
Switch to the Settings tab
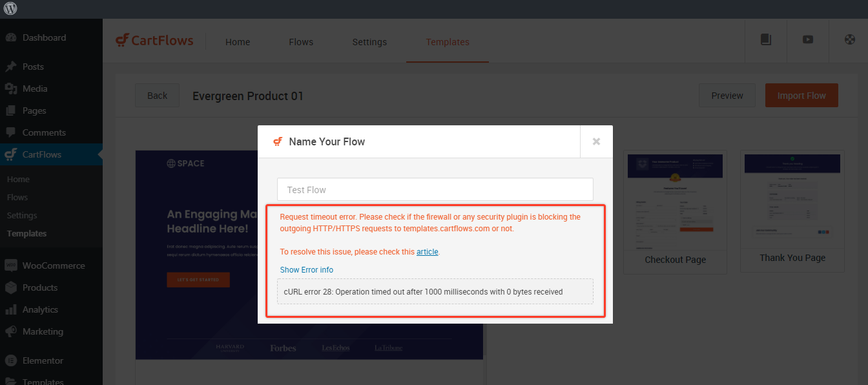(x=369, y=42)
